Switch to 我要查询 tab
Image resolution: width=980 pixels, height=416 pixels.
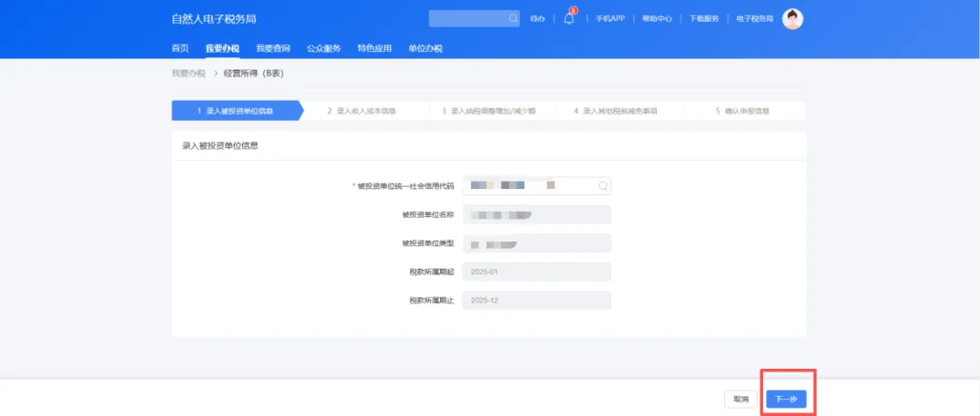(273, 48)
